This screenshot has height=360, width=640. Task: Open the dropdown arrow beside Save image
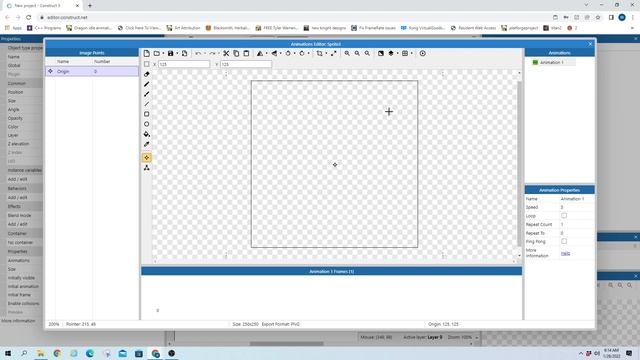[x=177, y=53]
